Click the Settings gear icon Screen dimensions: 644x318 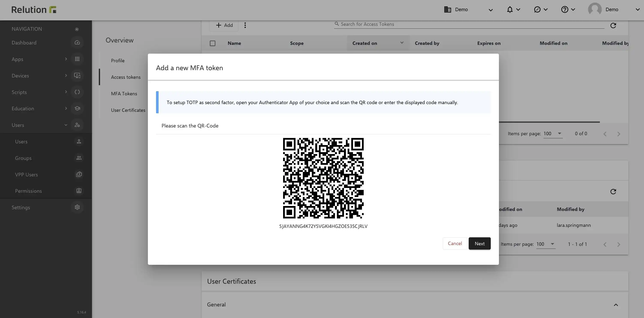[77, 207]
